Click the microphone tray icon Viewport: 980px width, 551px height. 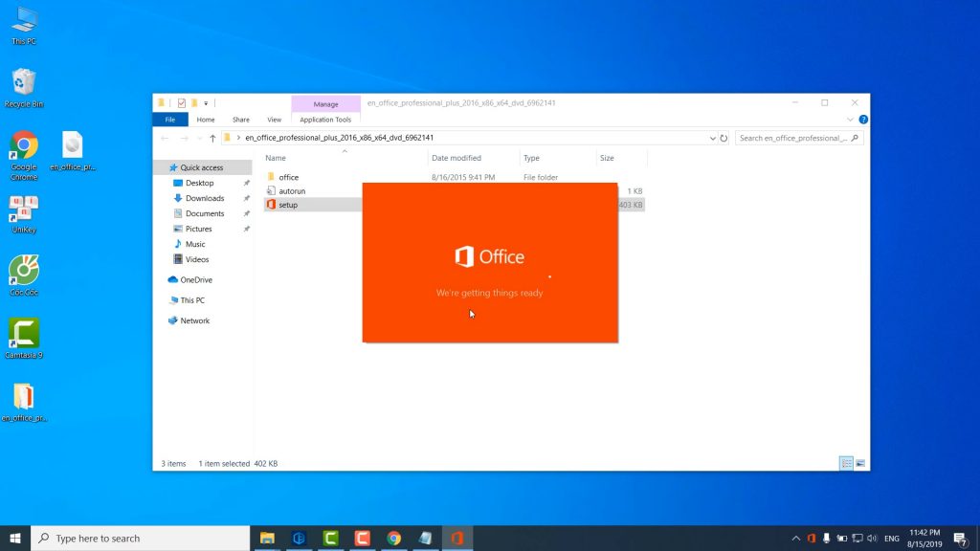coord(826,538)
